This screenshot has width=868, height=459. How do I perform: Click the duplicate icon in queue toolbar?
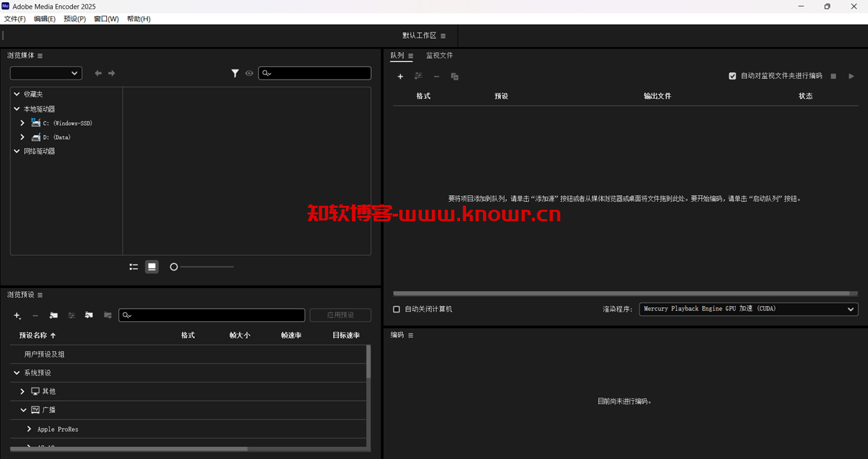455,77
